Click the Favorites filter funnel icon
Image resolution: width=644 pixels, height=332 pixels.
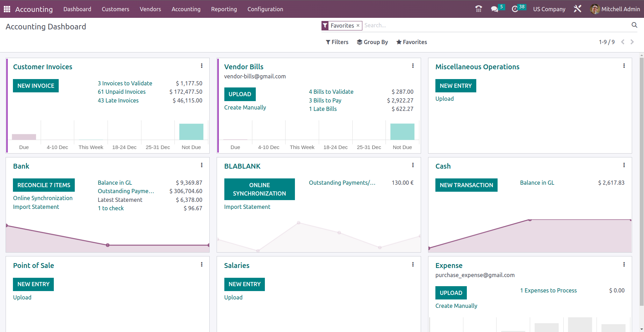[325, 26]
